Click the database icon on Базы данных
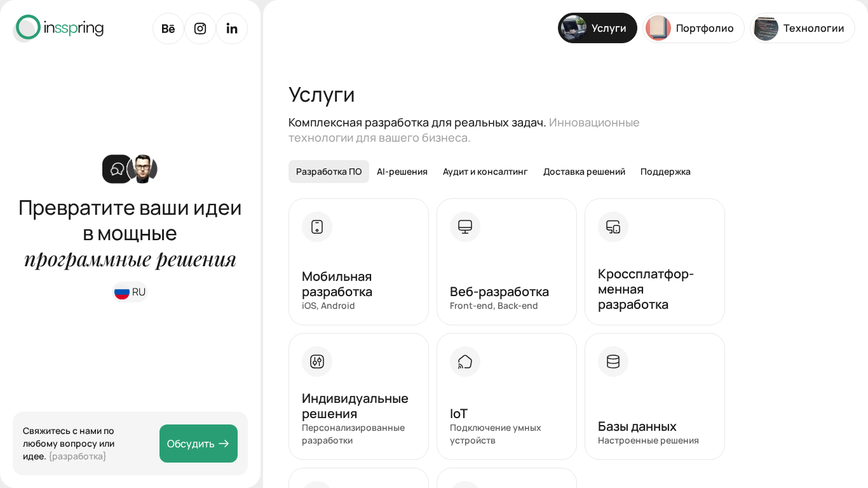 [x=613, y=362]
